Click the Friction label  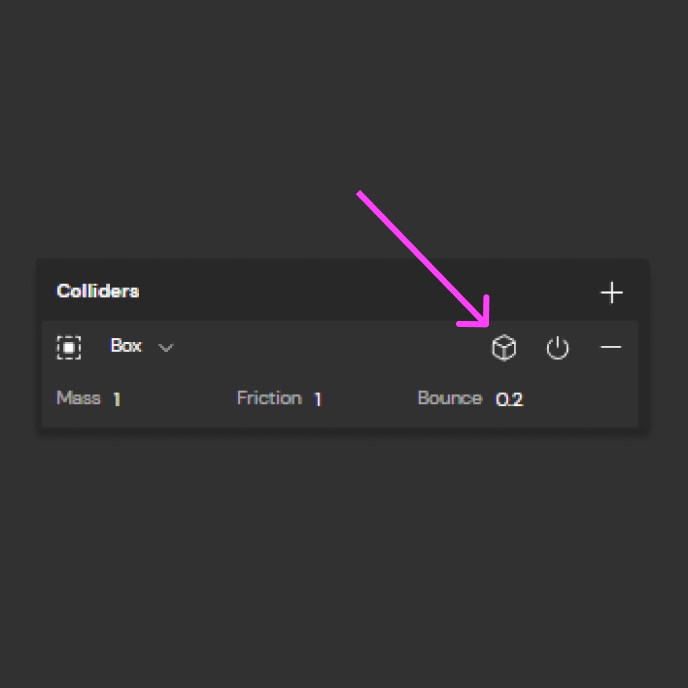click(269, 398)
